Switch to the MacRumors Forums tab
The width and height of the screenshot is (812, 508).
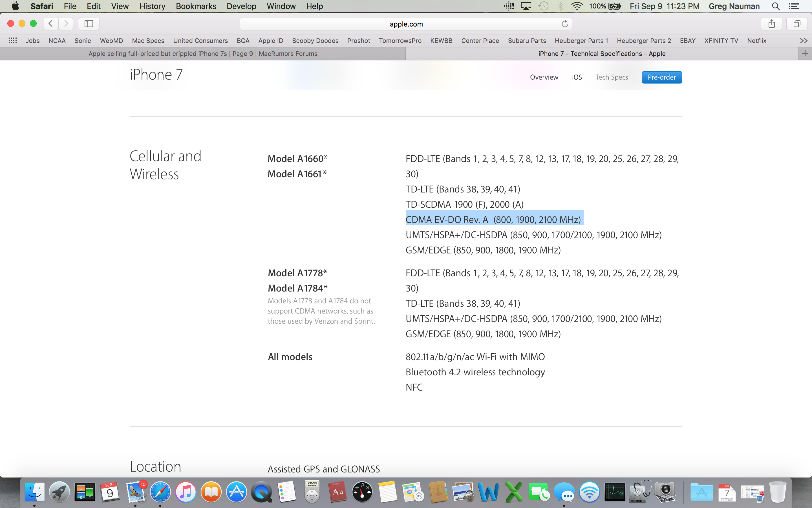[x=203, y=54]
